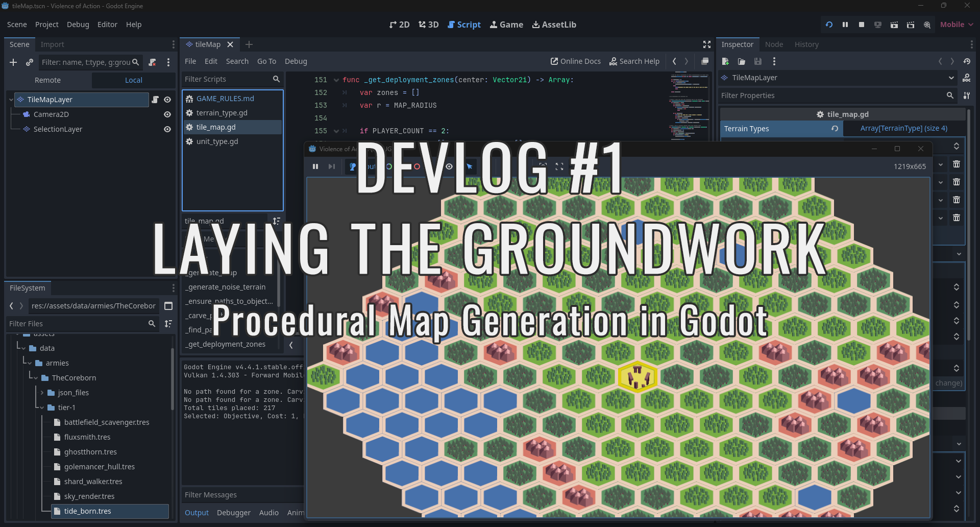Open the Mobile renderer dropdown
The height and width of the screenshot is (527, 980).
pos(956,24)
